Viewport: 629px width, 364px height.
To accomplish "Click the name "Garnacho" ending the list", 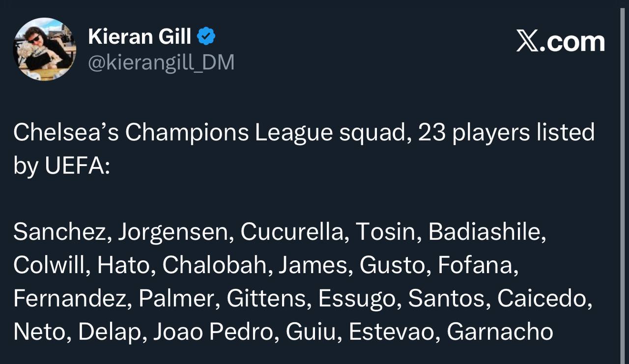I will [500, 333].
